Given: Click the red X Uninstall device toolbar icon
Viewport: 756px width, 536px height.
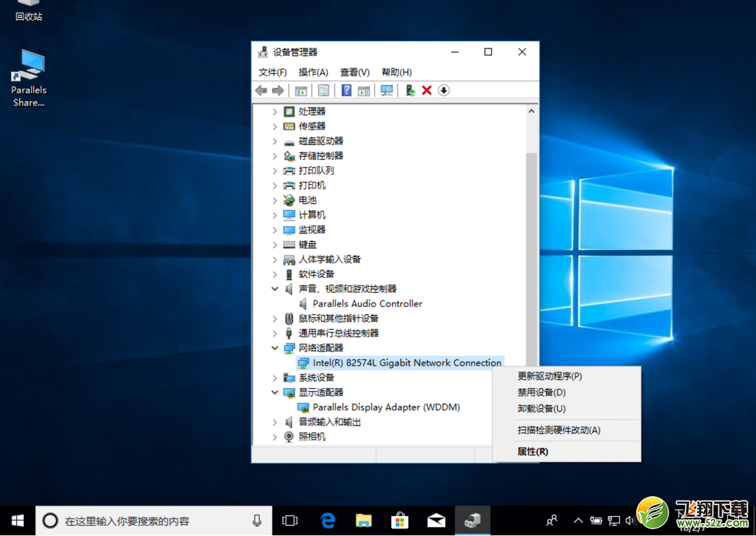Looking at the screenshot, I should point(426,90).
